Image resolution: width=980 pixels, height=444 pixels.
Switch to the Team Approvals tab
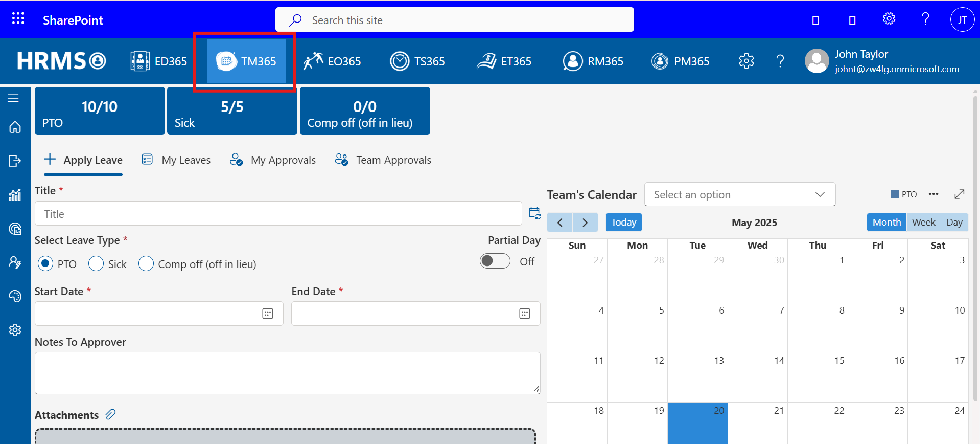click(x=383, y=160)
